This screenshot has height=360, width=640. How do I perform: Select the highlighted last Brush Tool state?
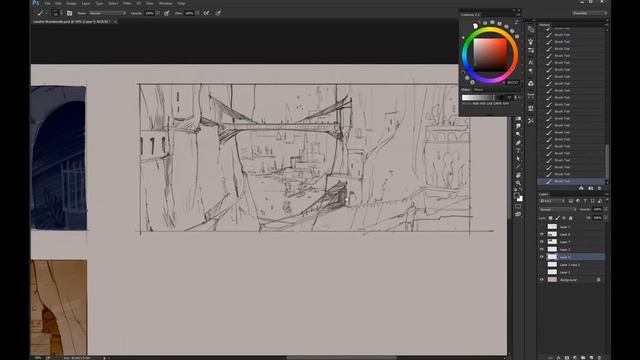coord(571,181)
